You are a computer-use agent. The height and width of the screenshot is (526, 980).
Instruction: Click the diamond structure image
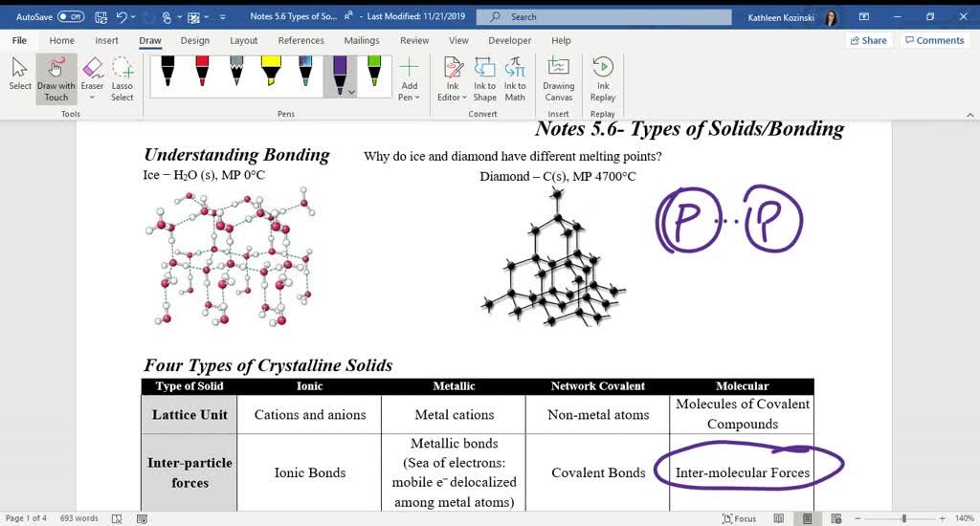click(x=552, y=257)
